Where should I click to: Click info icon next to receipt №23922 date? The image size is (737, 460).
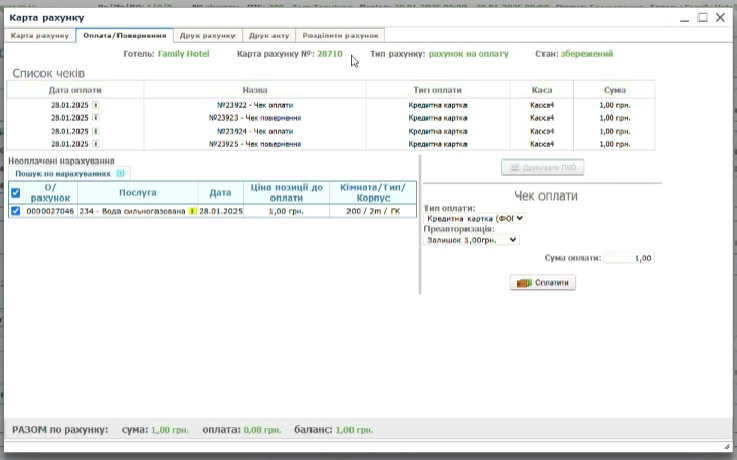click(x=96, y=103)
